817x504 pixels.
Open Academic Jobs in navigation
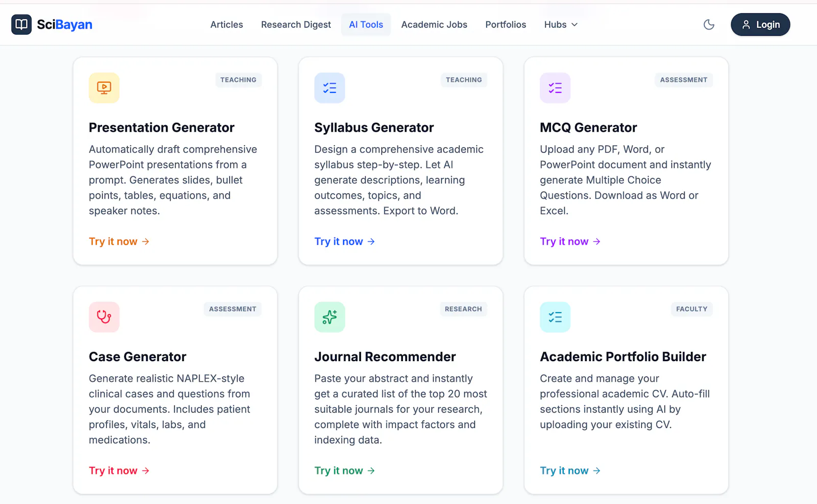coord(434,24)
